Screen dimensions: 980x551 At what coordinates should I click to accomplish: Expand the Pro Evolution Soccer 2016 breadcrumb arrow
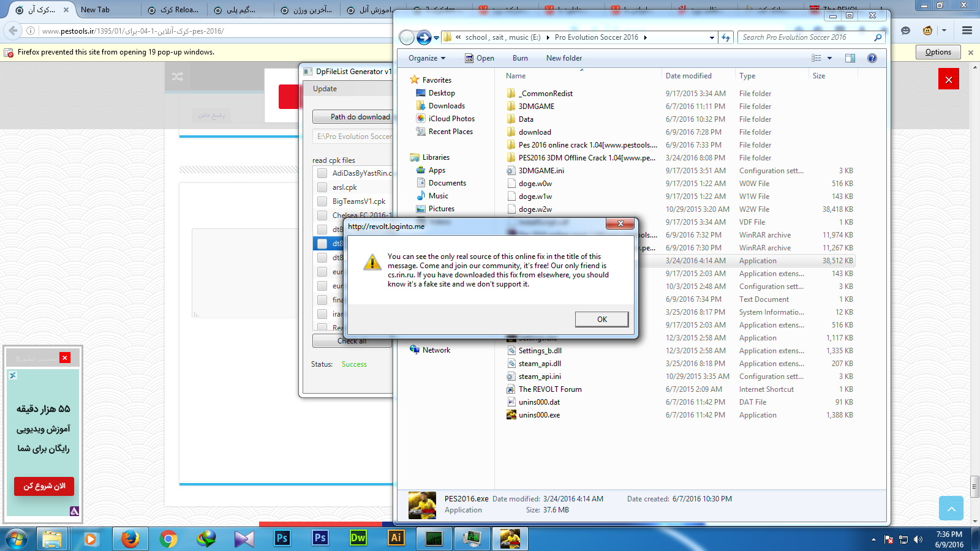pyautogui.click(x=645, y=37)
